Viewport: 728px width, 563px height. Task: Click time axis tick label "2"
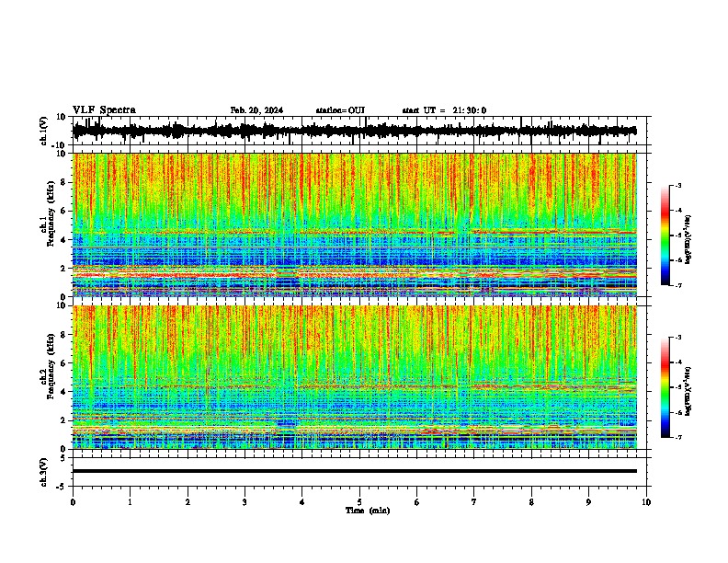(188, 501)
